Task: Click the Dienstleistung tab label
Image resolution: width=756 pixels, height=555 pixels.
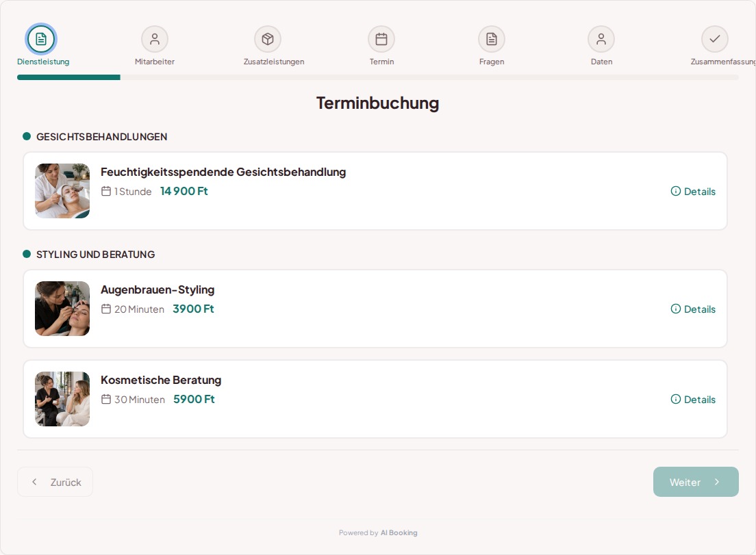Action: (x=43, y=62)
